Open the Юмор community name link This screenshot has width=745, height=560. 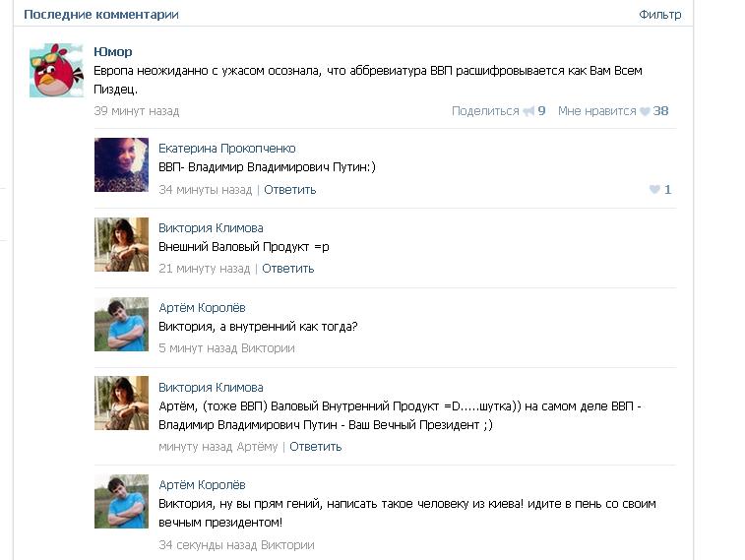113,51
